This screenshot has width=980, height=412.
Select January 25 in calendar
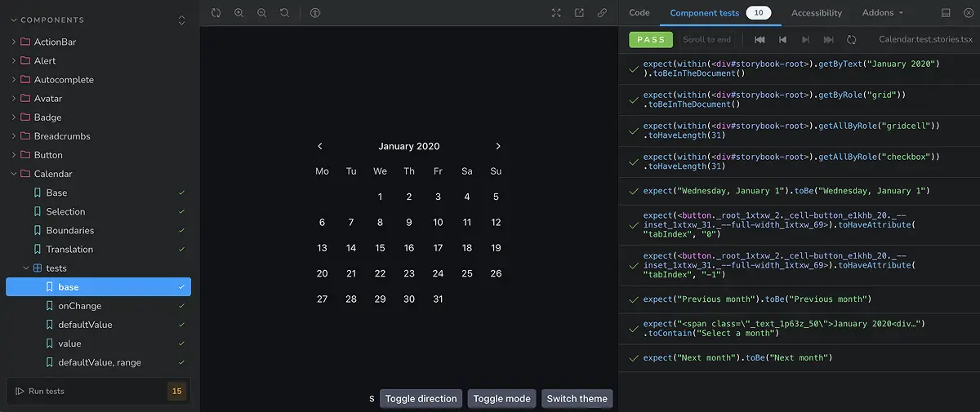(467, 273)
